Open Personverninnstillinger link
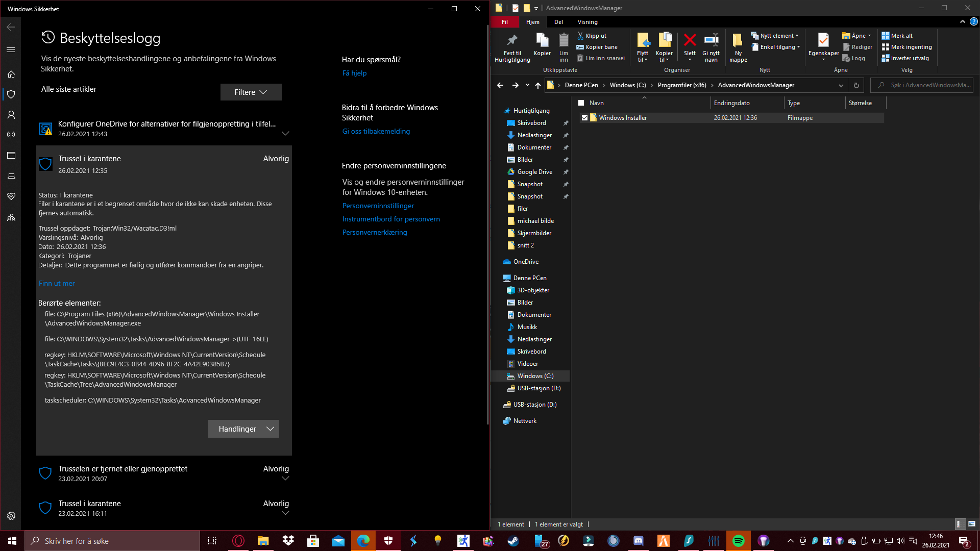 click(x=378, y=206)
